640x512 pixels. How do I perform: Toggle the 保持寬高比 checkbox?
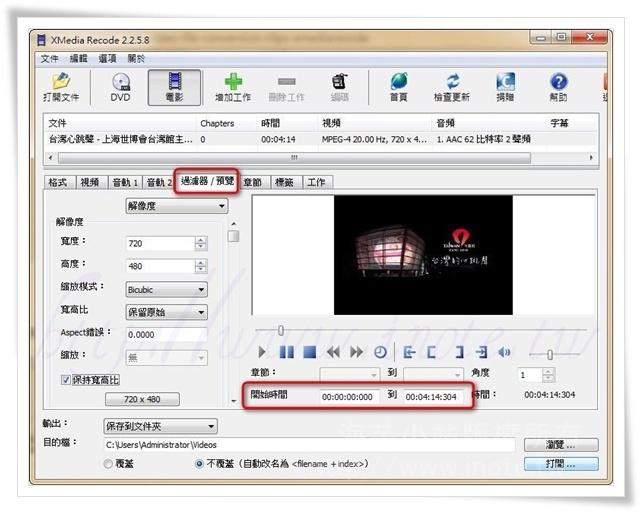[x=67, y=380]
